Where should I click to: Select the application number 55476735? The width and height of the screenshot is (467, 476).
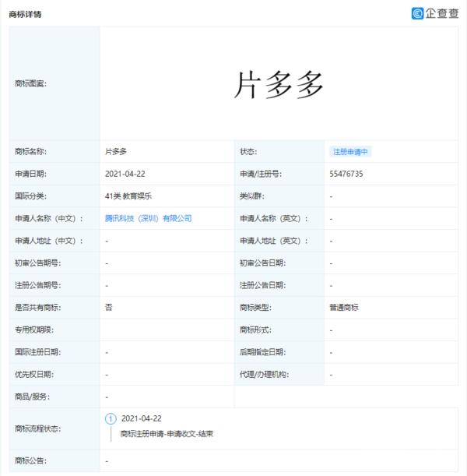pos(346,174)
